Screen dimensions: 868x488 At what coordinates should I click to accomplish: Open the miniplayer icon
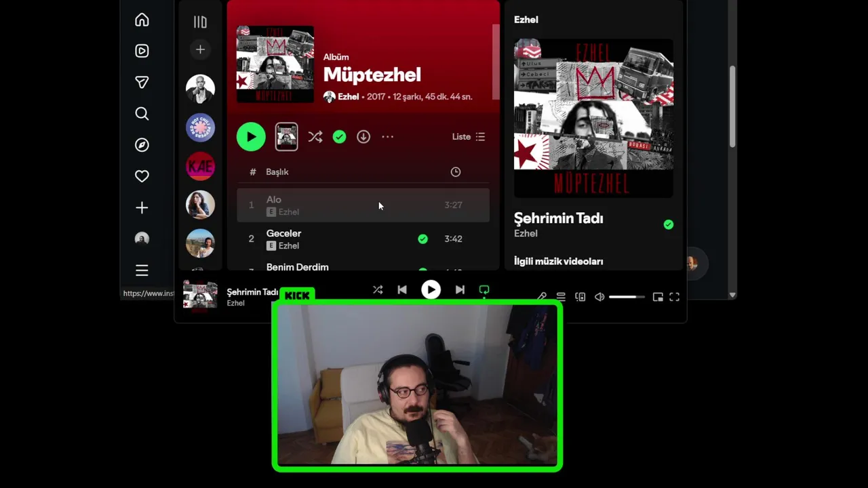658,297
